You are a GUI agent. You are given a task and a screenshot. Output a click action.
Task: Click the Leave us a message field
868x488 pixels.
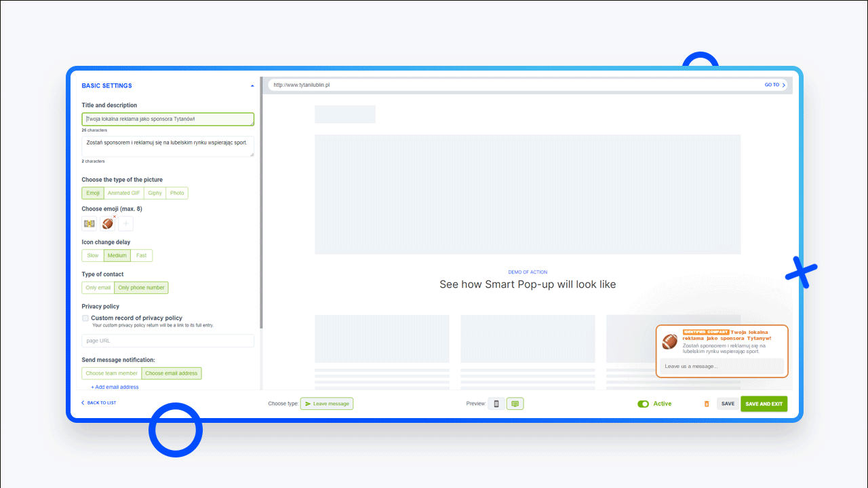722,367
